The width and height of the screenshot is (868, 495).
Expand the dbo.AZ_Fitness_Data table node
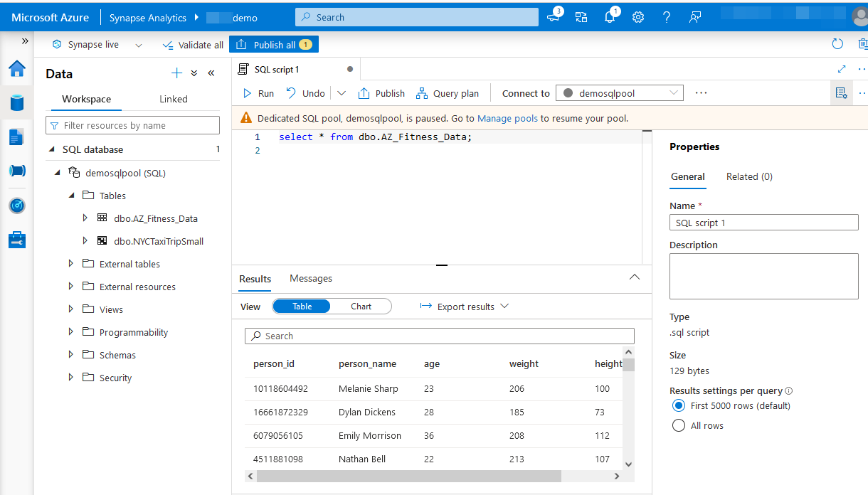tap(85, 218)
